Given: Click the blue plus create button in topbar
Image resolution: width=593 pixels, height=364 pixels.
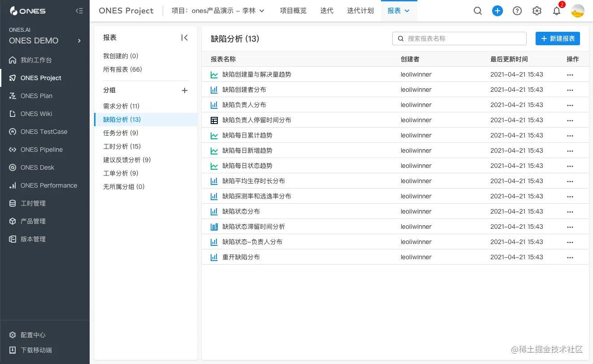Looking at the screenshot, I should pos(498,11).
